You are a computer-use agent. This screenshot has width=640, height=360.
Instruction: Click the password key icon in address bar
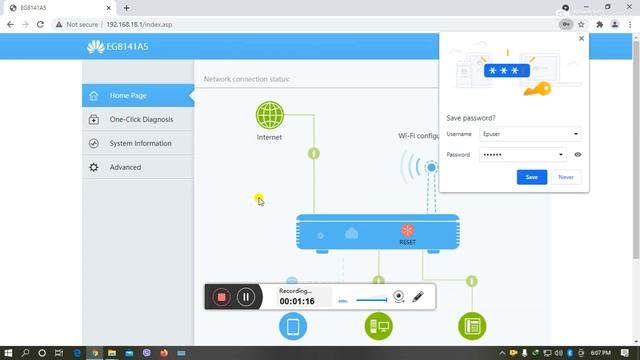[566, 24]
